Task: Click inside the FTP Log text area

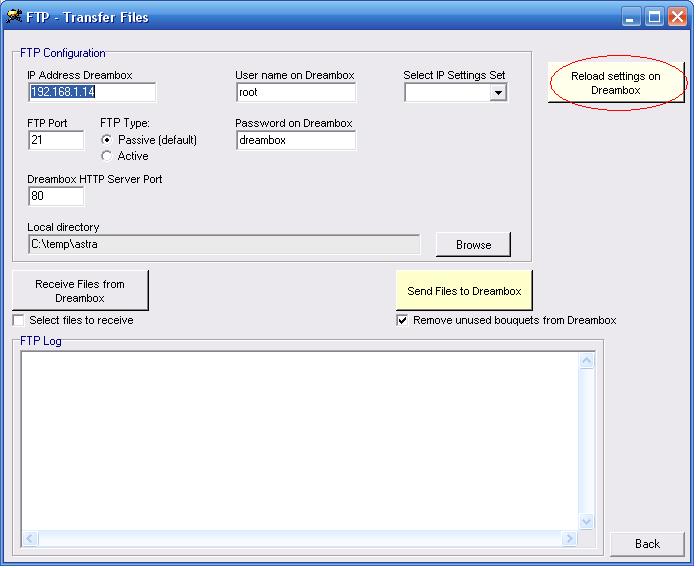Action: (x=300, y=441)
